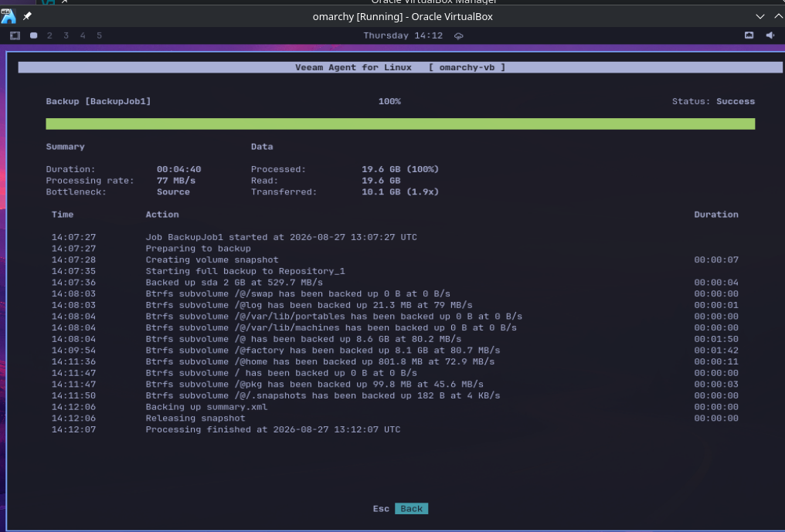
Task: Select the Job BackupJob1 started log row
Action: click(395, 237)
